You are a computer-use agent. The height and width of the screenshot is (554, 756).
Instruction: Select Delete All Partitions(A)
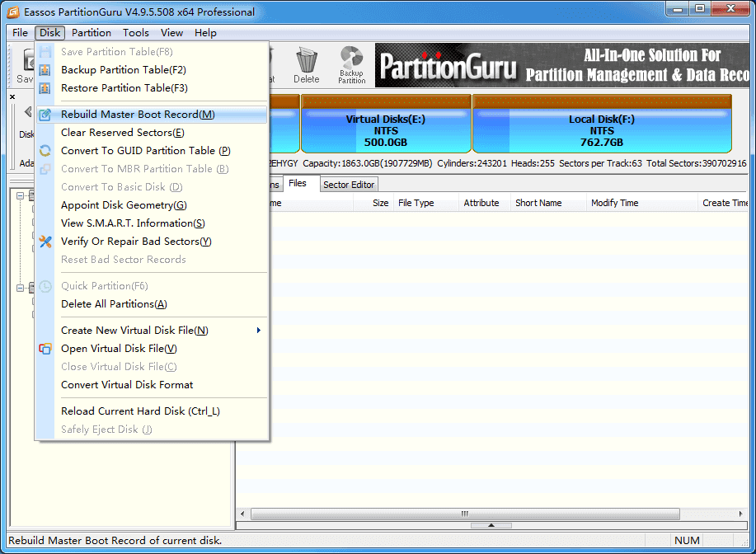click(152, 304)
